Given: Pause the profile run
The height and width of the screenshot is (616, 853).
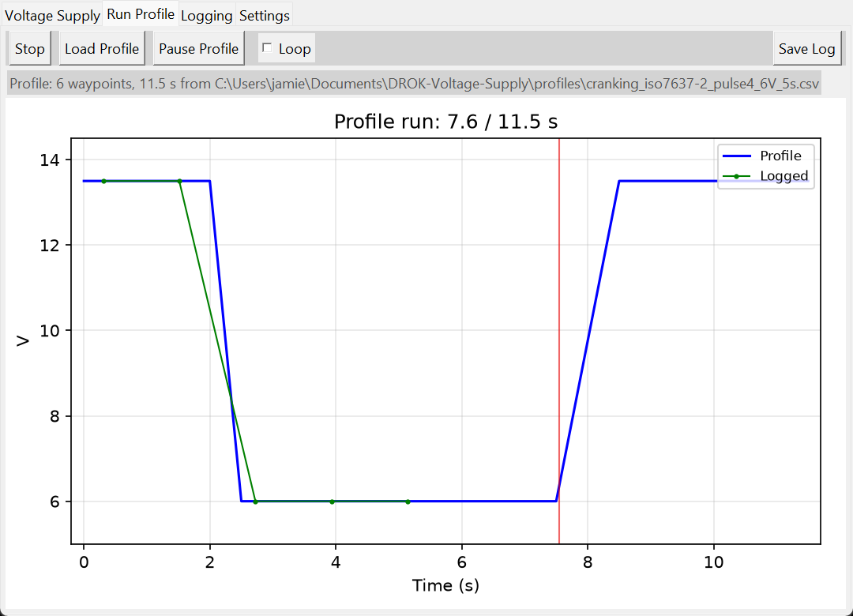Looking at the screenshot, I should 198,48.
